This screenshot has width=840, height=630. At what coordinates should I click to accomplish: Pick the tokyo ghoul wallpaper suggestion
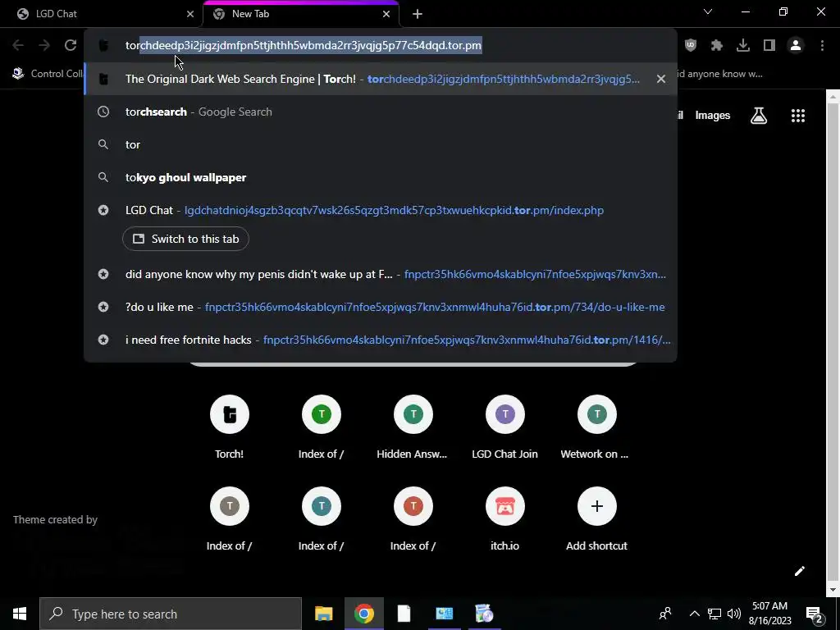pos(381,177)
